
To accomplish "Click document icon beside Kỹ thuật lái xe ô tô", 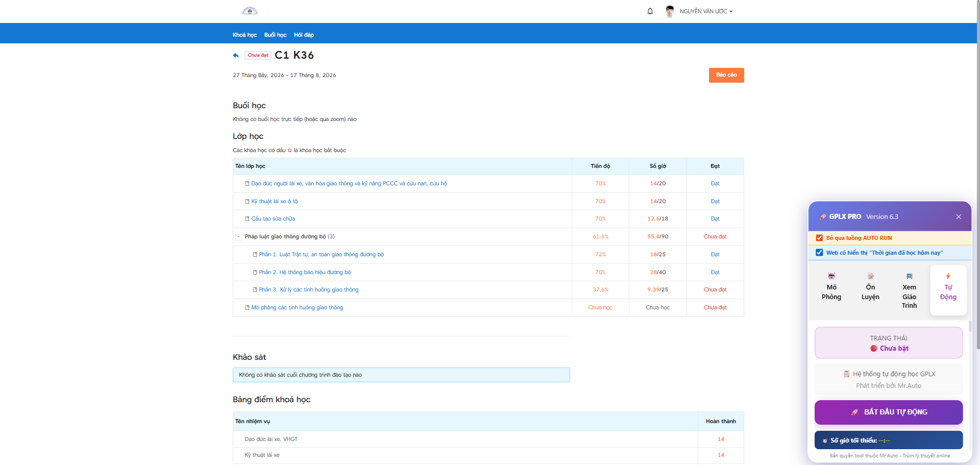I will [x=248, y=202].
